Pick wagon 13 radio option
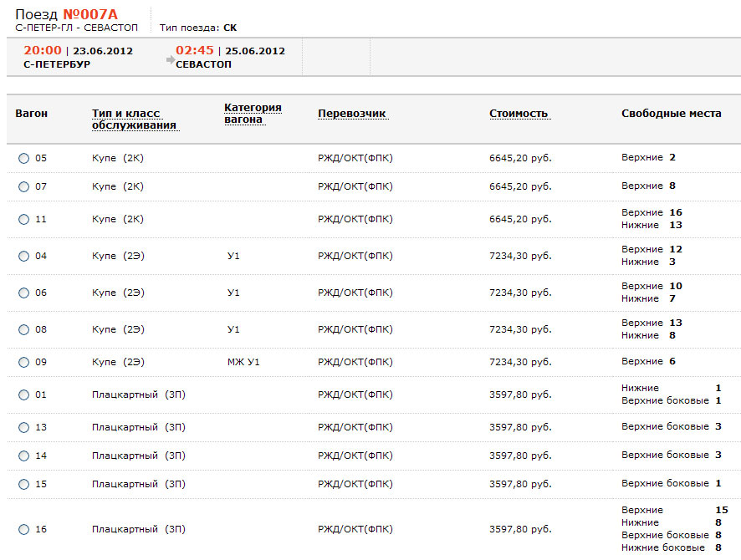This screenshot has height=560, width=741. click(23, 427)
